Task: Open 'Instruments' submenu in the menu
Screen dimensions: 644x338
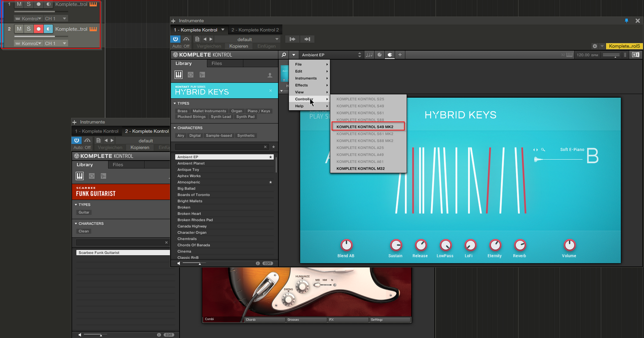Action: click(309, 78)
